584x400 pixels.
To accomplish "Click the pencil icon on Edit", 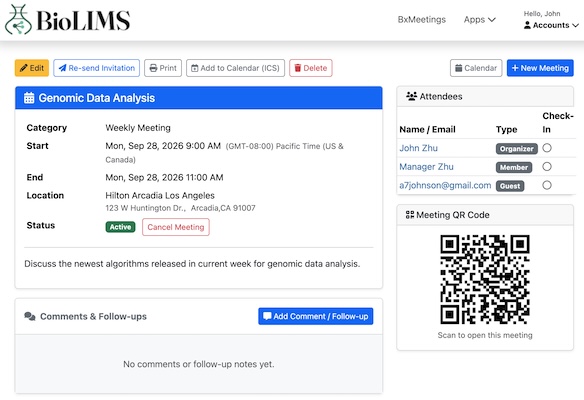I will [24, 68].
